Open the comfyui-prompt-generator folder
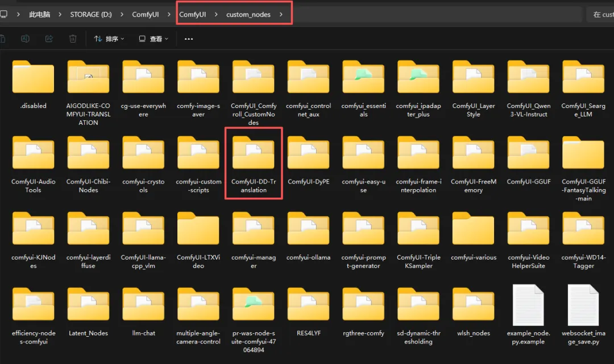614x364 pixels. (x=363, y=229)
